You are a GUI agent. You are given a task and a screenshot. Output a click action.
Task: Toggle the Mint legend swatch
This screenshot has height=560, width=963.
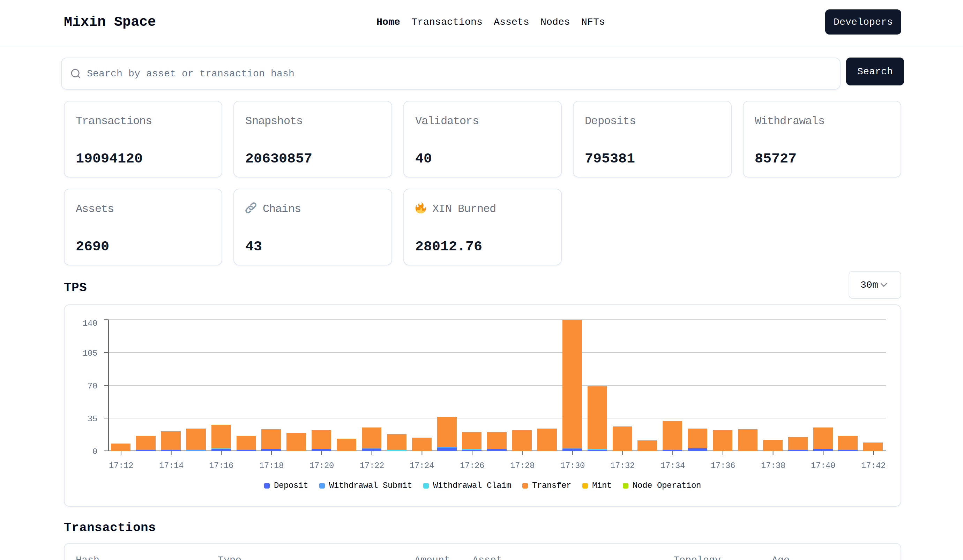(585, 485)
